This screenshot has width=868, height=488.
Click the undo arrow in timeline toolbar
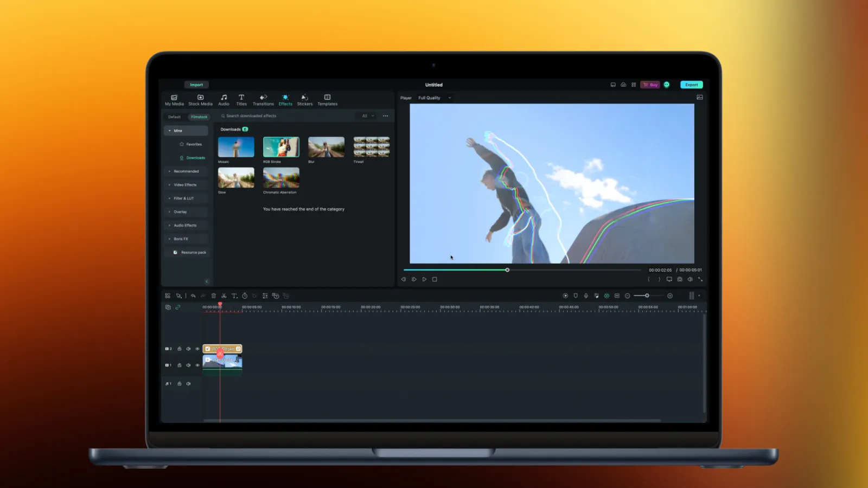tap(193, 296)
